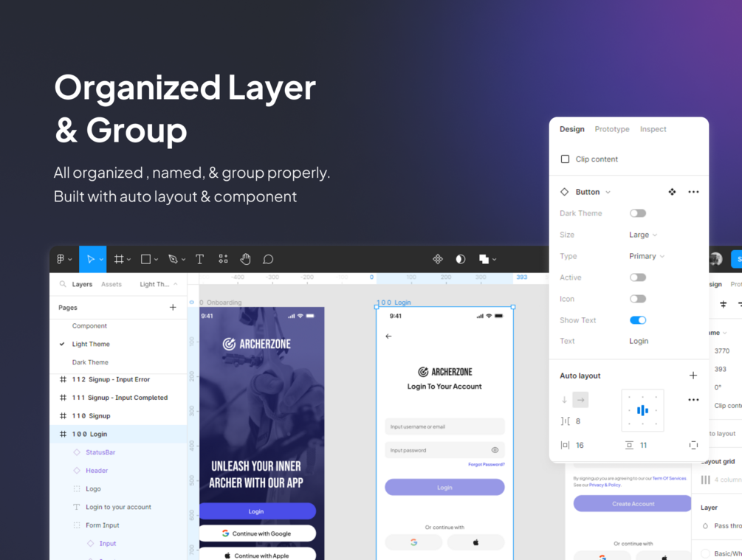Open the Type dropdown set to Primary
The width and height of the screenshot is (742, 560).
pyautogui.click(x=647, y=256)
